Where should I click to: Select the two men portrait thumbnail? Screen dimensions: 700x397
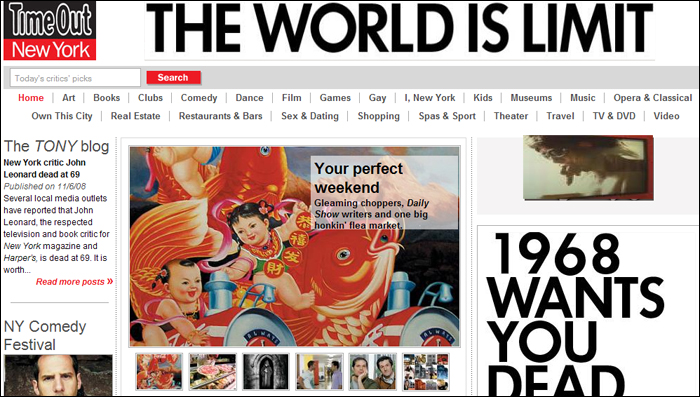(x=372, y=372)
